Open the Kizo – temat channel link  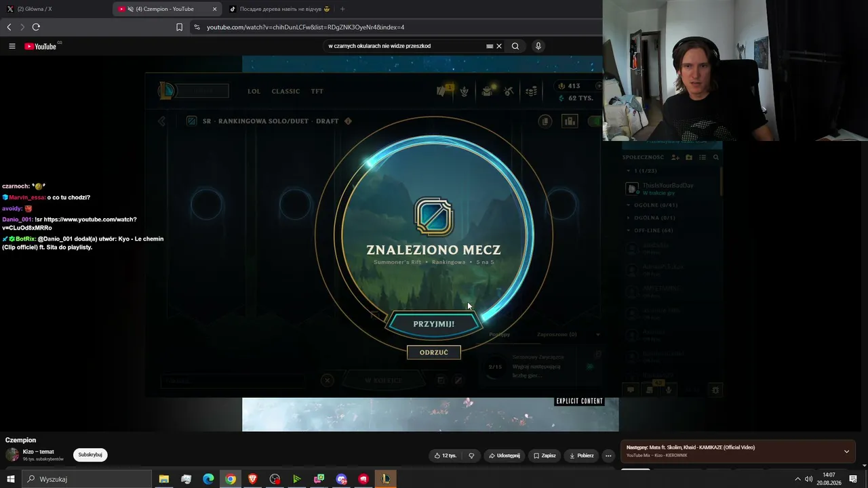[x=38, y=451]
